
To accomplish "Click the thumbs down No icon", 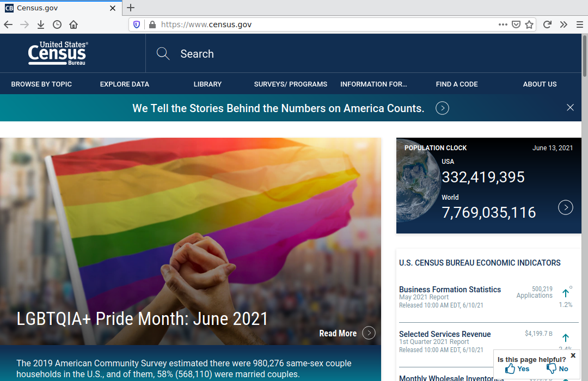I will (x=551, y=368).
